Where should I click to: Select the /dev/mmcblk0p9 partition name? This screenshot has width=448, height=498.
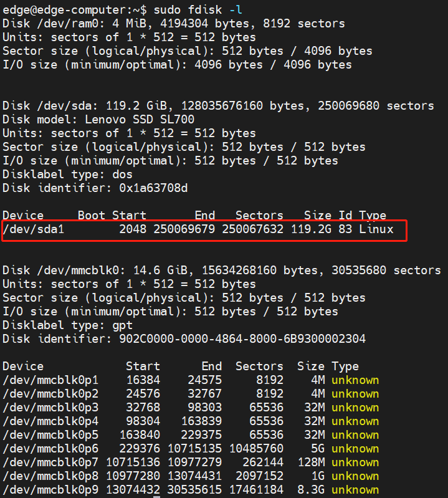coord(50,489)
